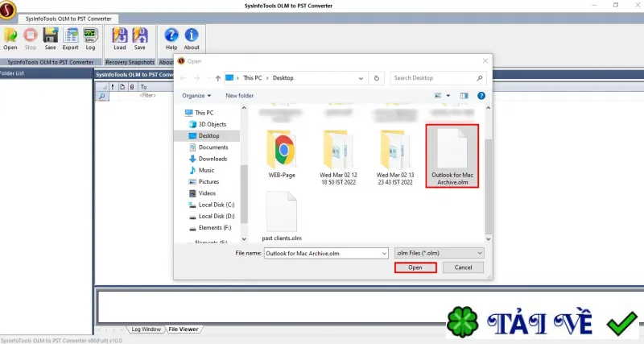This screenshot has height=344, width=644.
Task: Switch to the Log Window tab
Action: (146, 329)
